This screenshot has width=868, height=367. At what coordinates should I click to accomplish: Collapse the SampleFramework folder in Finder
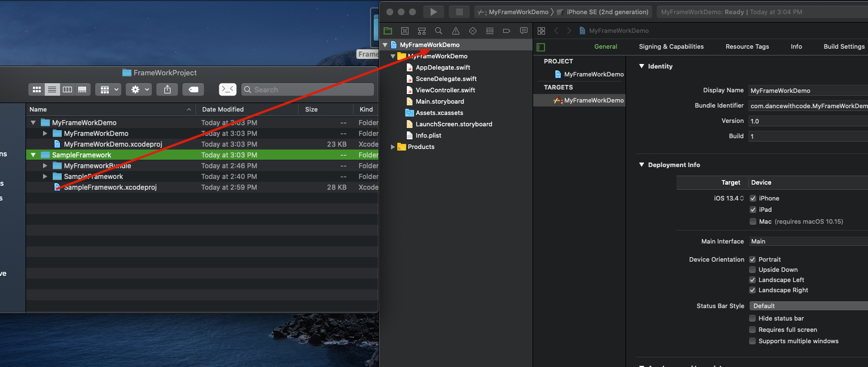(33, 155)
